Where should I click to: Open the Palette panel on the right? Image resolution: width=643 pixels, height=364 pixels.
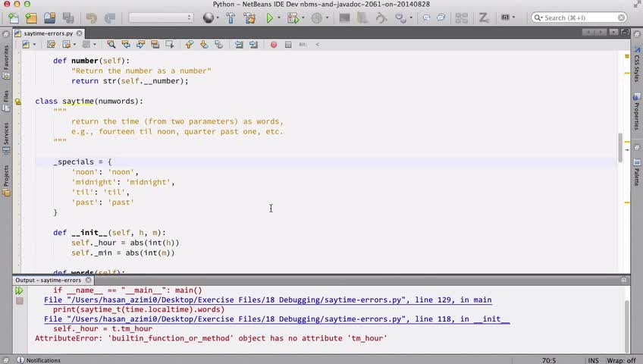636,173
